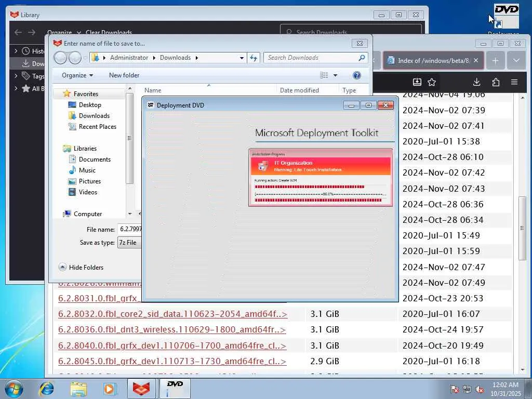Select Downloads in Library sidebar
The image size is (532, 399).
tap(28, 63)
